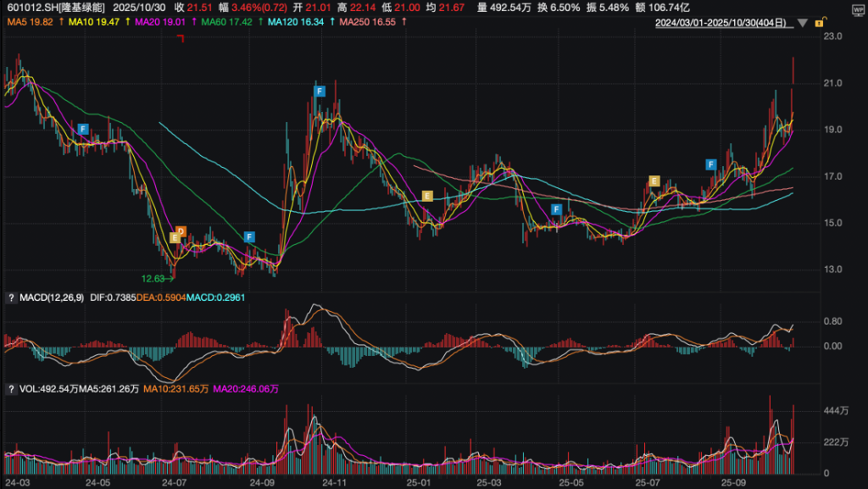Select the MA60 17.42 legend

pyautogui.click(x=227, y=22)
